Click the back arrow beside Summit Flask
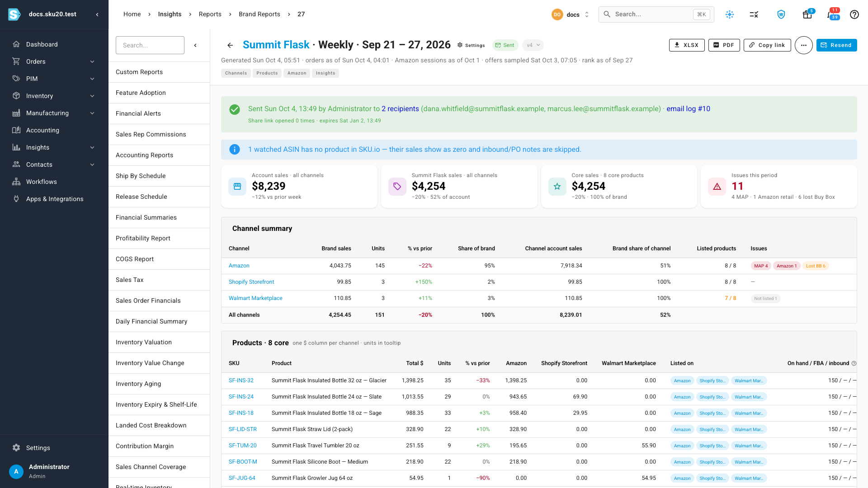The image size is (868, 488). 230,45
